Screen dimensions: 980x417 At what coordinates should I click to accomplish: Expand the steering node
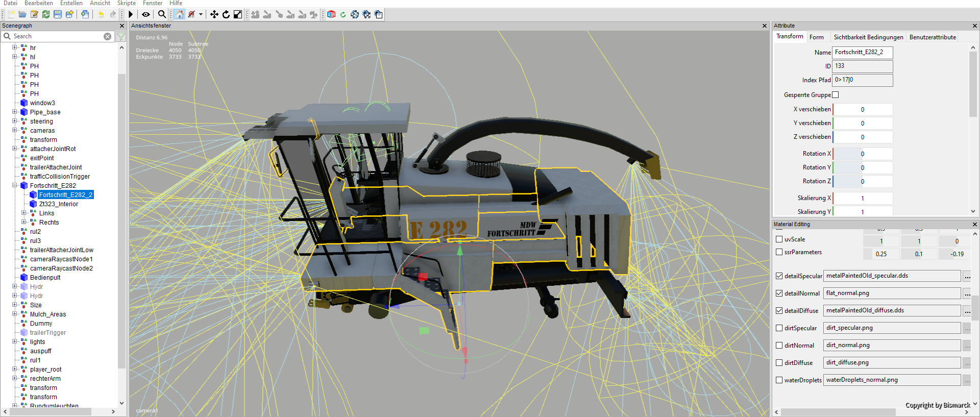point(15,121)
